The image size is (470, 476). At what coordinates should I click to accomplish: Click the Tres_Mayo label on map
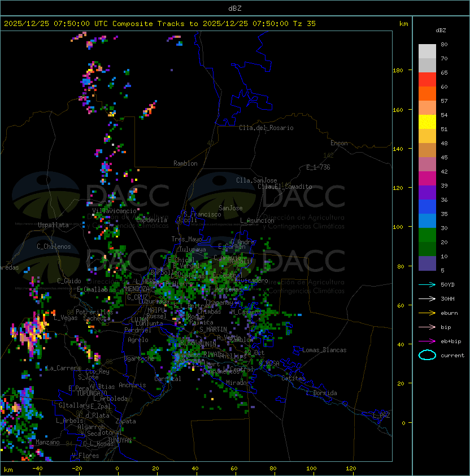[186, 239]
